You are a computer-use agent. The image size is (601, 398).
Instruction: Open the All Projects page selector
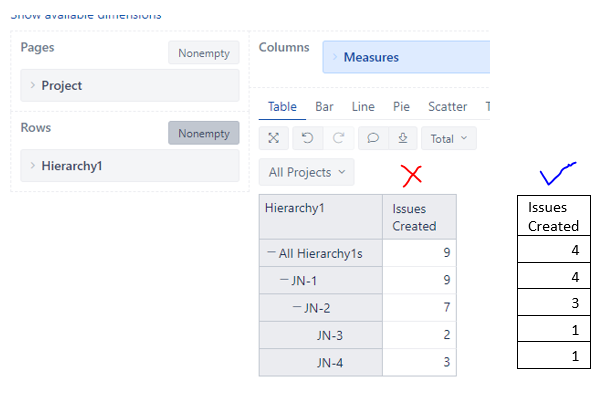[x=307, y=172]
